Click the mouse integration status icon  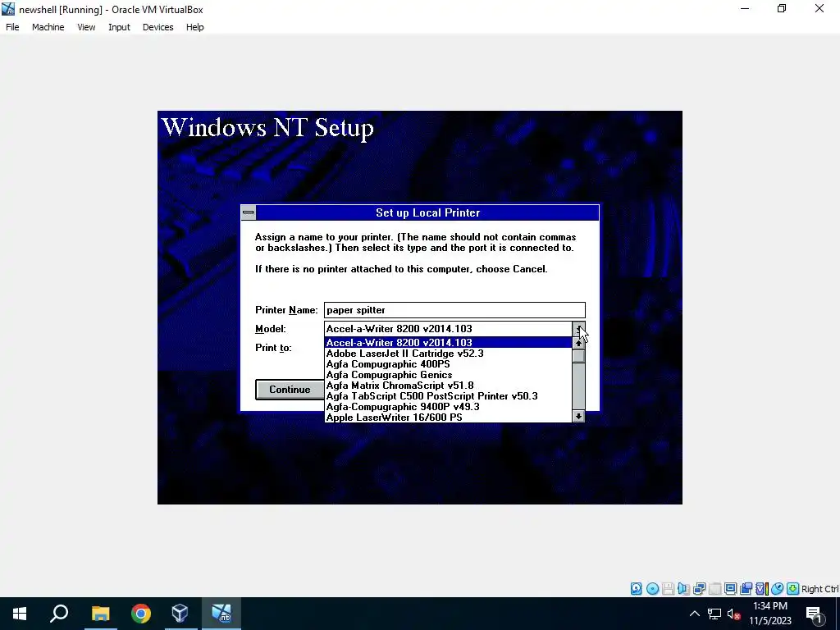778,589
